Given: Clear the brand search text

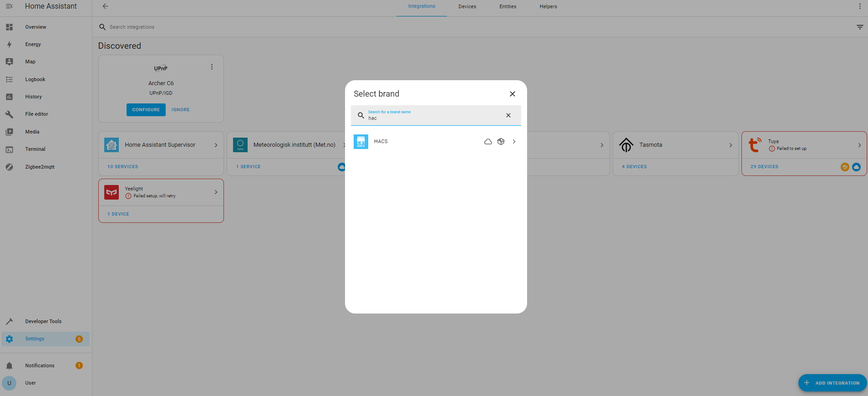Looking at the screenshot, I should (508, 115).
